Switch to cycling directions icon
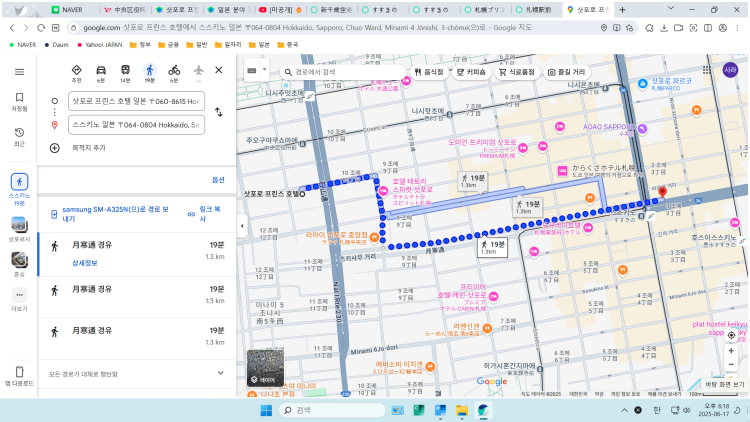Screen dimensions: 750x422 pyautogui.click(x=174, y=70)
